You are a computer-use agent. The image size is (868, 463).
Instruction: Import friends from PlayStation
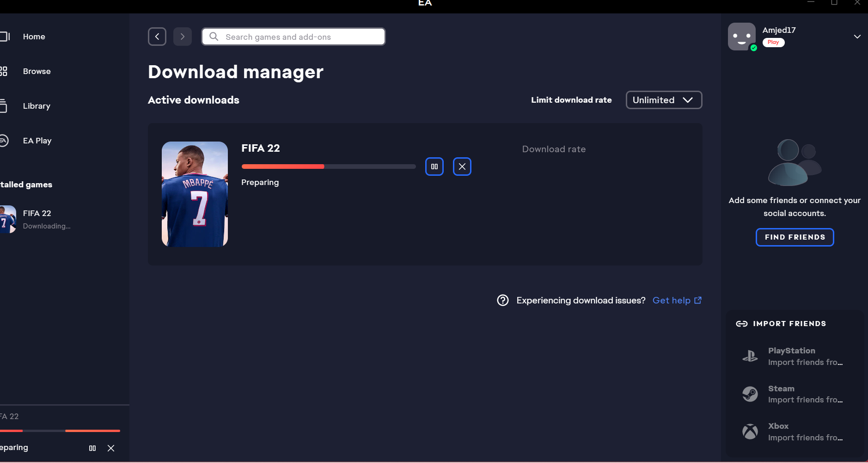[x=795, y=356]
